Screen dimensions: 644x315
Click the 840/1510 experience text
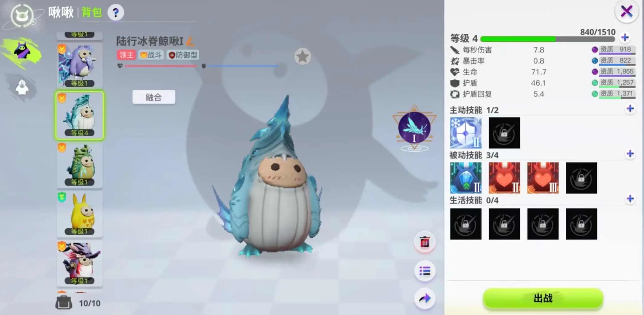[598, 32]
